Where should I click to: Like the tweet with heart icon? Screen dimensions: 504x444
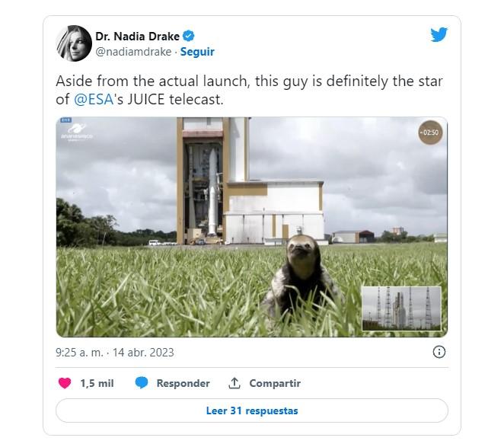pos(65,383)
